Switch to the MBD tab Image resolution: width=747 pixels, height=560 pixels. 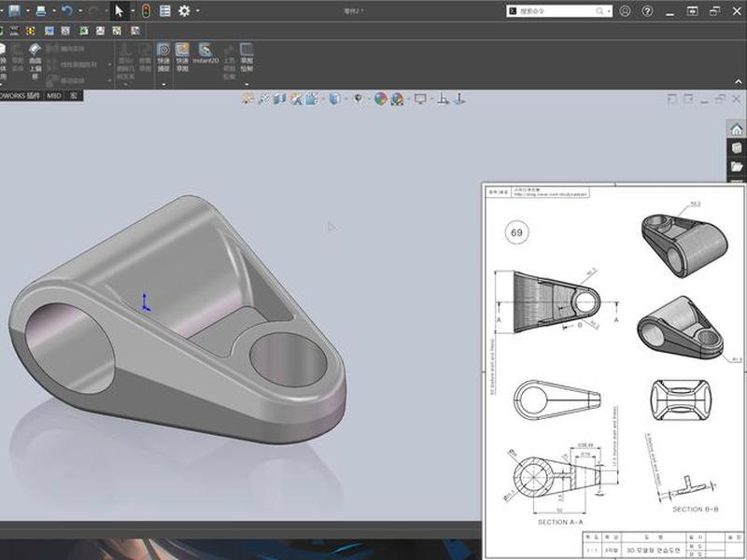54,96
